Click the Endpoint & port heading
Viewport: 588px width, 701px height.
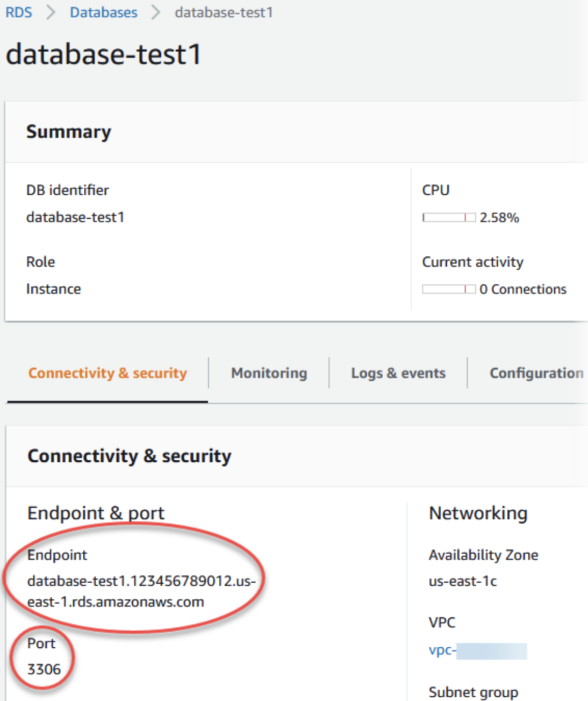(96, 513)
